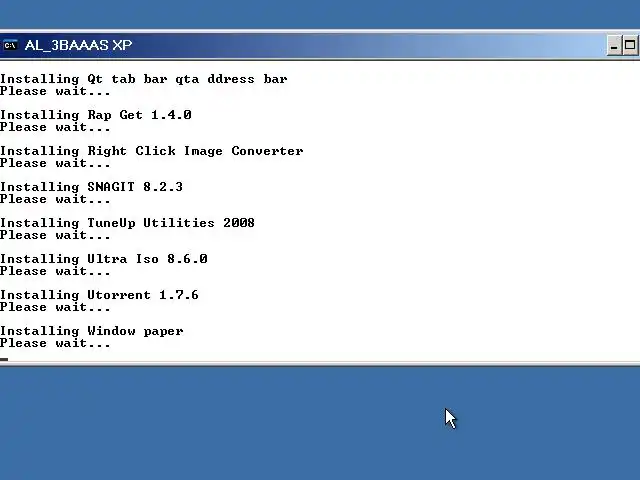This screenshot has height=480, width=640.
Task: Click the blinking console cursor at bottom
Action: point(4,359)
